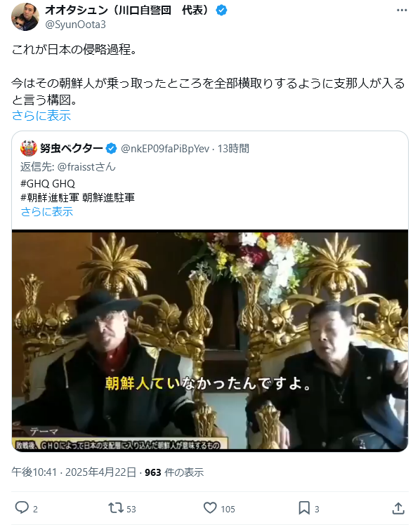420x525 pixels.
Task: Play the embedded video thumbnail
Action: pos(210,340)
